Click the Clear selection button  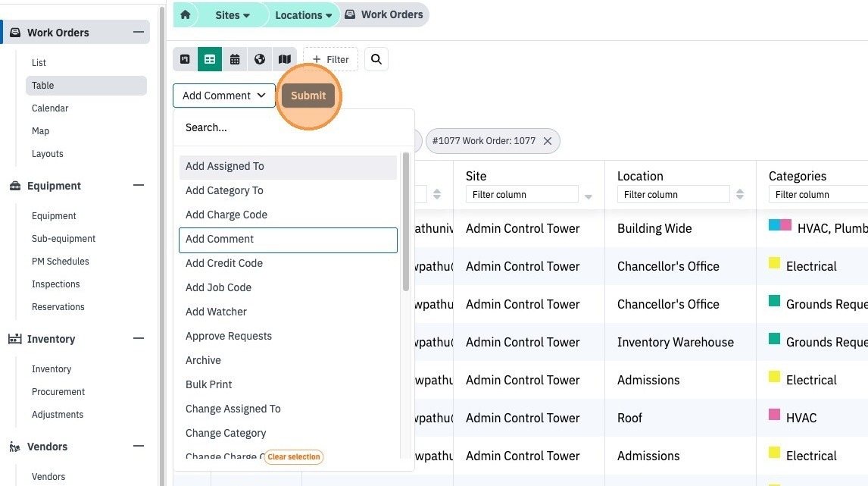tap(294, 456)
